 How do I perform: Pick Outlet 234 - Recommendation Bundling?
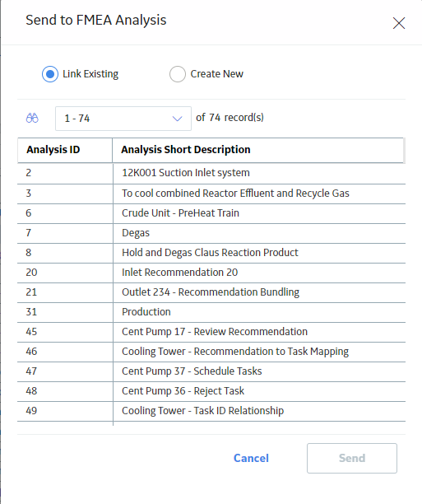click(211, 292)
